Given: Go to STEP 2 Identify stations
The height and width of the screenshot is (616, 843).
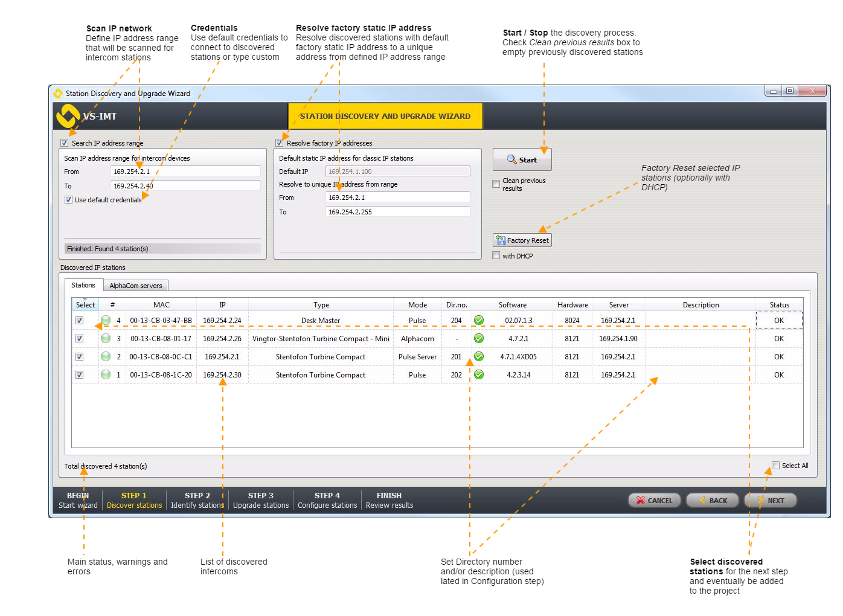Looking at the screenshot, I should (x=197, y=500).
